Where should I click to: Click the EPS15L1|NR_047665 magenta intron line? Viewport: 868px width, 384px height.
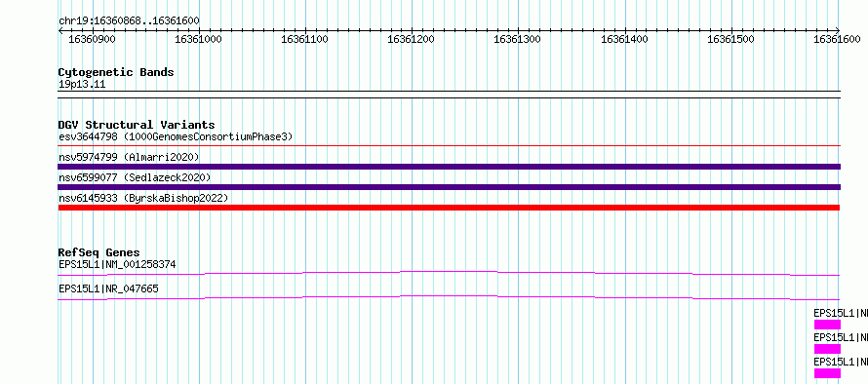449,297
